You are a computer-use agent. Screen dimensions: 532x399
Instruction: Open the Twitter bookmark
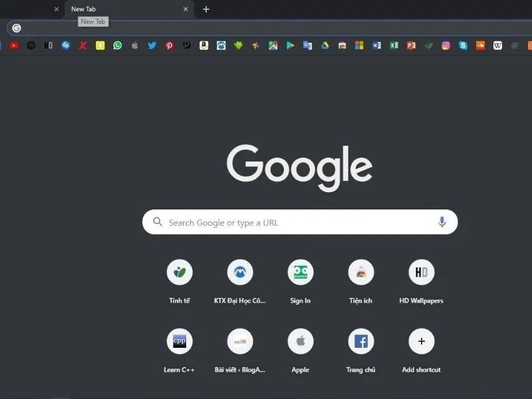pos(152,45)
